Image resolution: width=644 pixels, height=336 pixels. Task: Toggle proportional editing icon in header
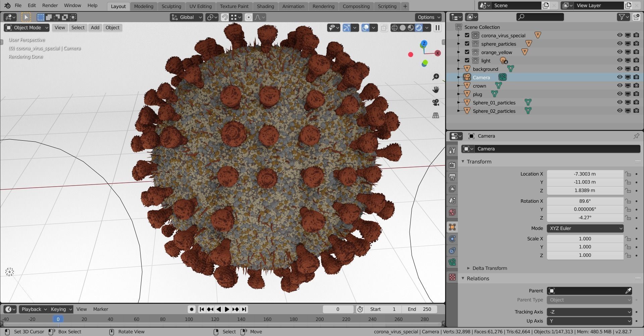249,17
